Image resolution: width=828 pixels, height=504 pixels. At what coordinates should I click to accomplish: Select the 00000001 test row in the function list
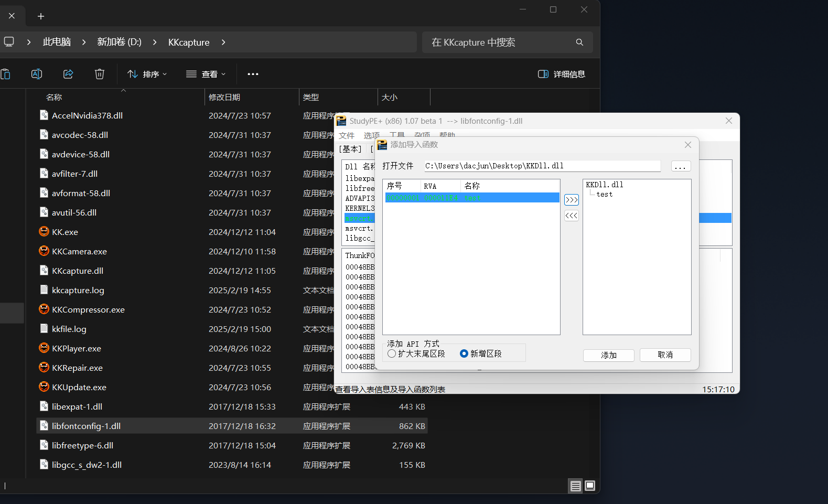472,198
